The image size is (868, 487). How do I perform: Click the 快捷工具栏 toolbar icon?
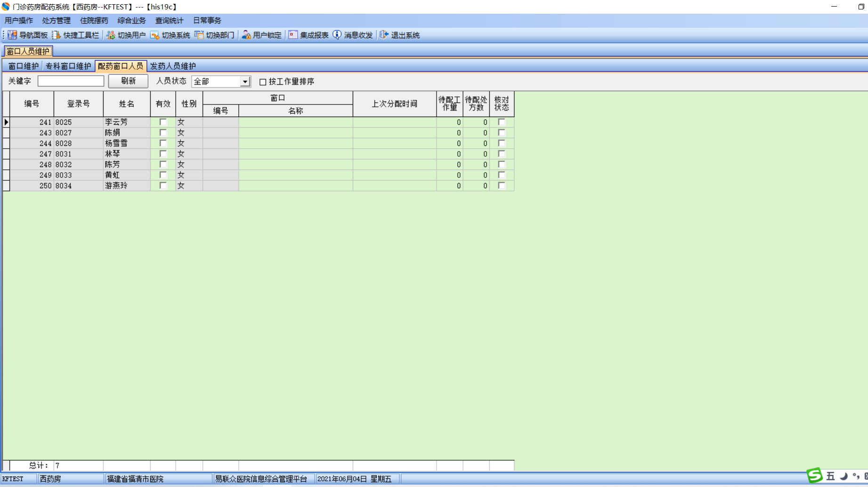(57, 35)
